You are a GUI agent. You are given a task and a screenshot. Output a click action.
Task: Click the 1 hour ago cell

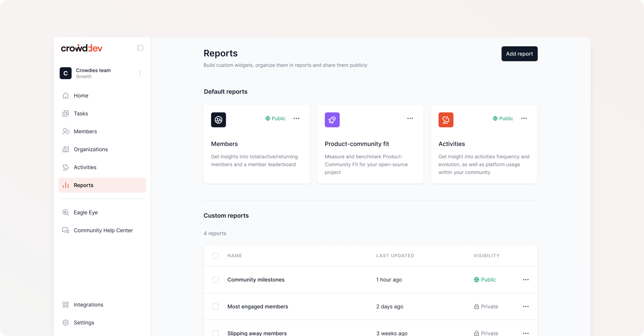coord(389,280)
